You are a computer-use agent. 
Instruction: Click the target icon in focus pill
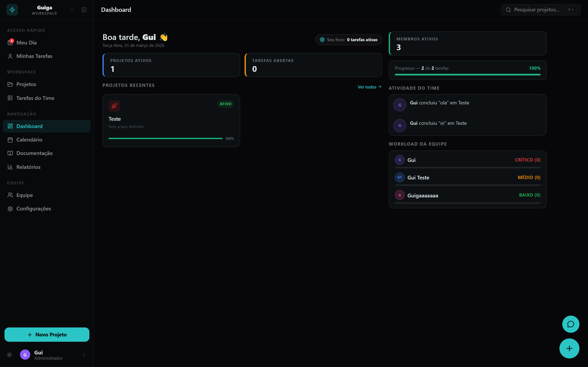322,40
